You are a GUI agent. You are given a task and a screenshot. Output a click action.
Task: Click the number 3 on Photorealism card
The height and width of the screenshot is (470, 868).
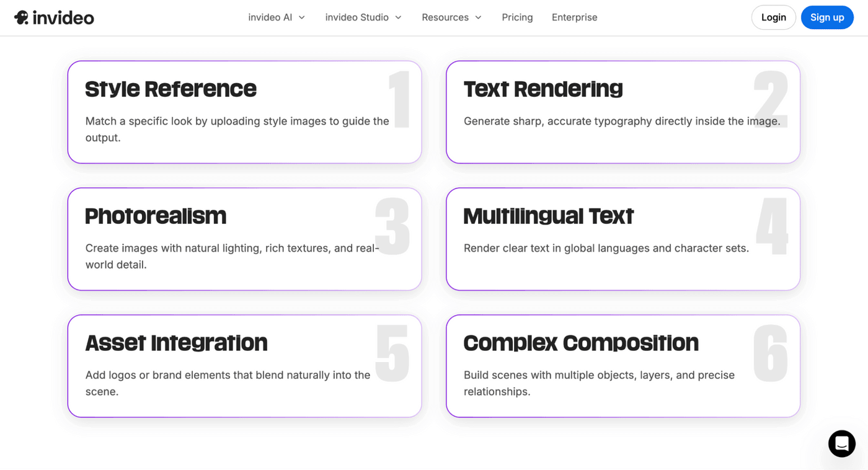coord(392,227)
